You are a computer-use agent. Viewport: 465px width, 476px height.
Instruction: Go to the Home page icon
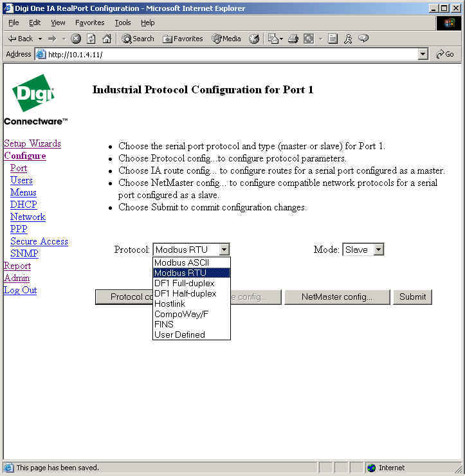(107, 39)
